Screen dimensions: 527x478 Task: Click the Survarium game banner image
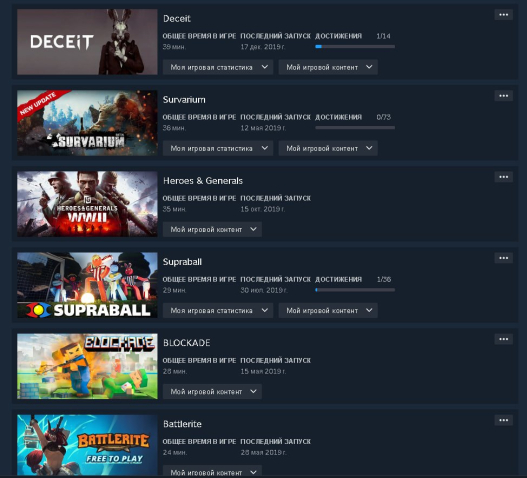[x=87, y=123]
